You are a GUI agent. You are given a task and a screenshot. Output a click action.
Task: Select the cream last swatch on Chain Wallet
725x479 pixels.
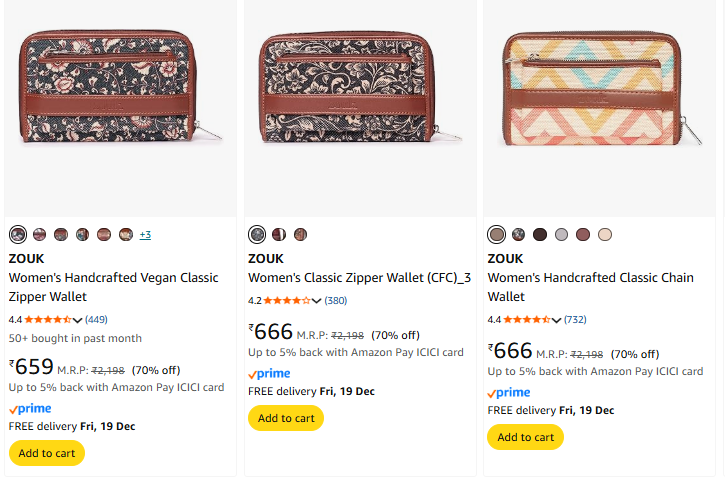point(605,235)
